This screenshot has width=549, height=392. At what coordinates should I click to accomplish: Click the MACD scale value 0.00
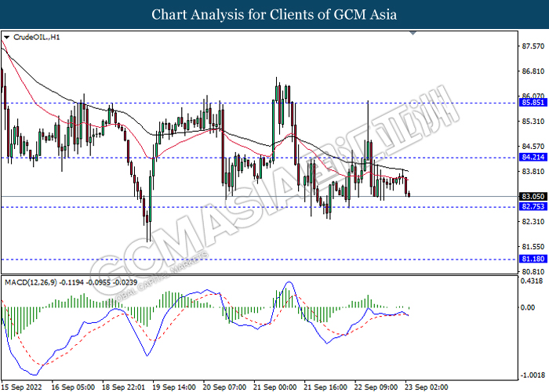tap(528, 307)
